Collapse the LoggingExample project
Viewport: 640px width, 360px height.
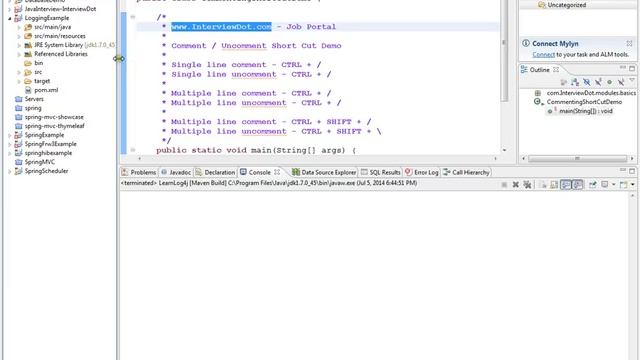(10, 18)
